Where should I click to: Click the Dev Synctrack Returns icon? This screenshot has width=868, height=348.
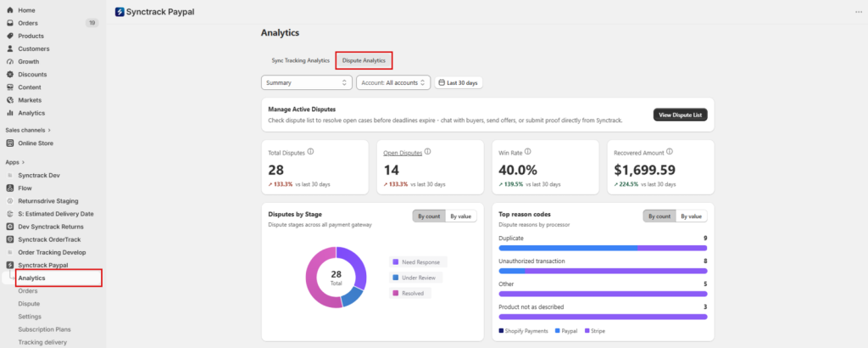(10, 226)
